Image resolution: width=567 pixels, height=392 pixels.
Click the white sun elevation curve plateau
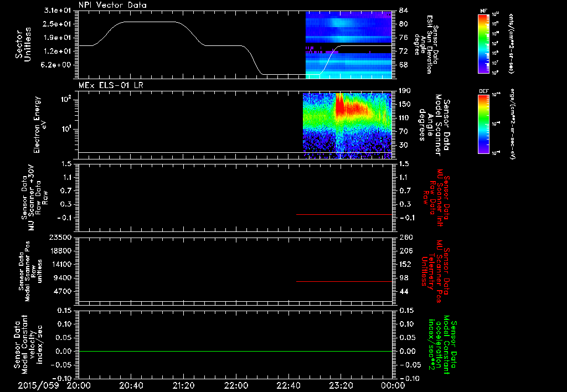pos(151,22)
